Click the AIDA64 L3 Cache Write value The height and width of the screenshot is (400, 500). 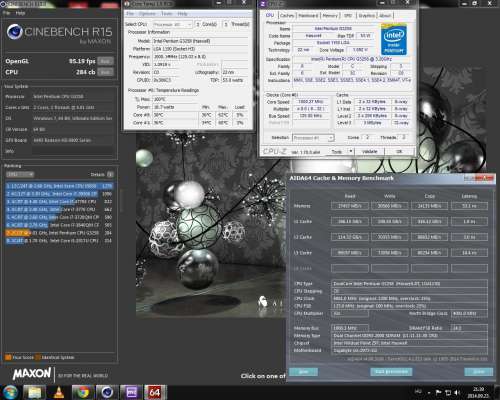pyautogui.click(x=390, y=253)
